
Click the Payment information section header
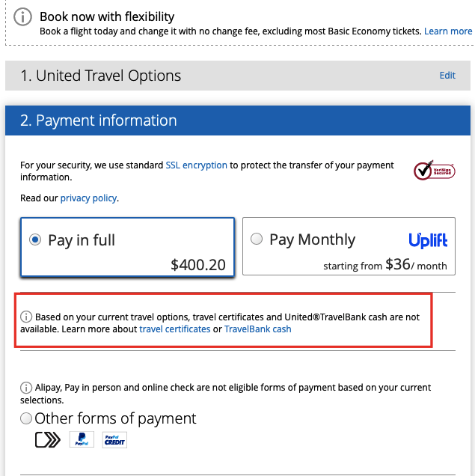[x=238, y=120]
